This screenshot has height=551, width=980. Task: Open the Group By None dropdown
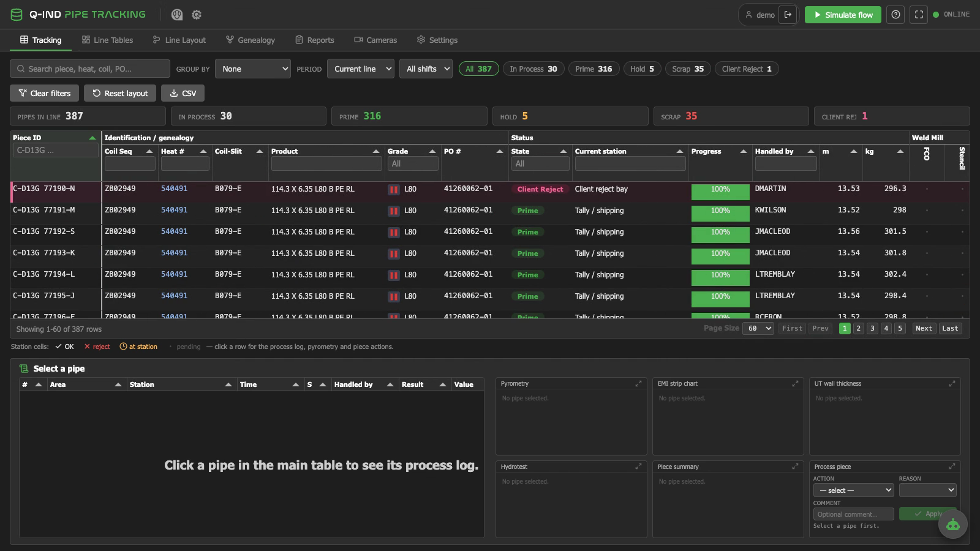point(252,69)
